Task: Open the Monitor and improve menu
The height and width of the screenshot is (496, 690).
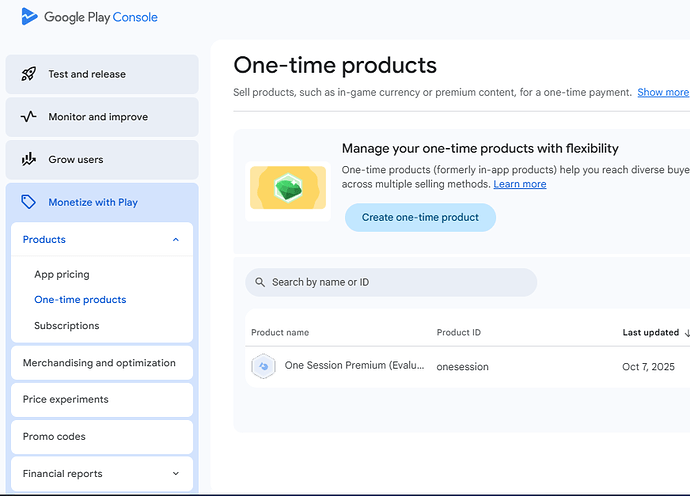Action: pyautogui.click(x=102, y=117)
